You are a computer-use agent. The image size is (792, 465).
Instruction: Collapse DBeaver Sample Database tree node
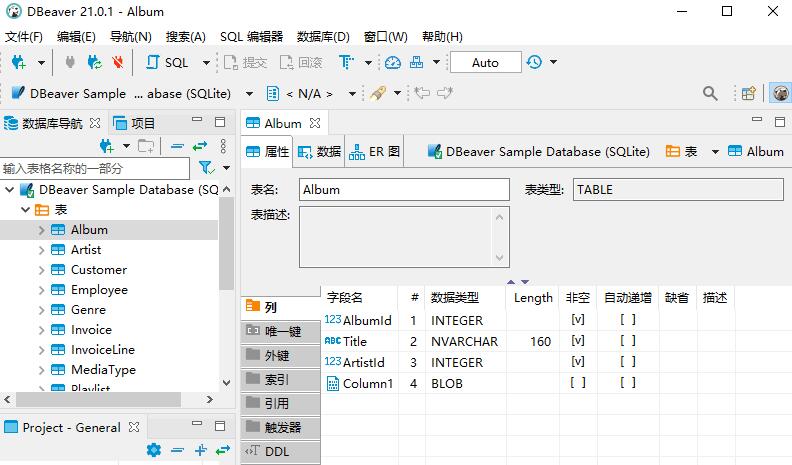point(10,190)
